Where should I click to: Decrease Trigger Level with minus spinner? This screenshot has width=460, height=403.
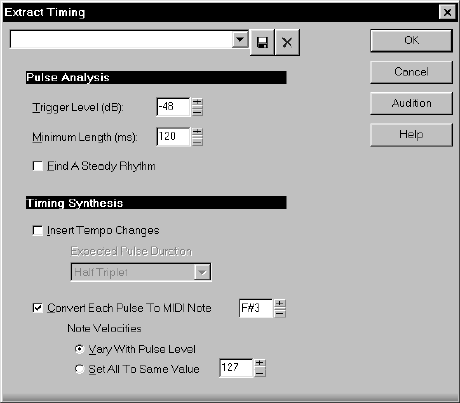click(197, 111)
